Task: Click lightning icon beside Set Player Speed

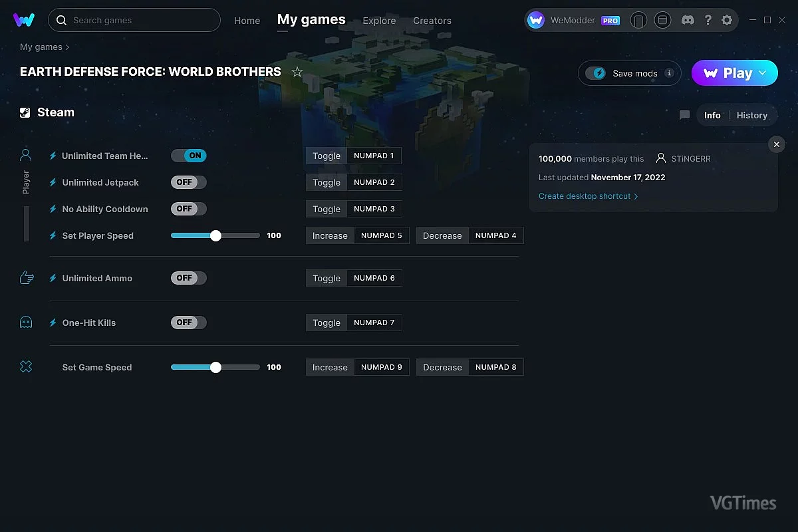Action: (53, 235)
